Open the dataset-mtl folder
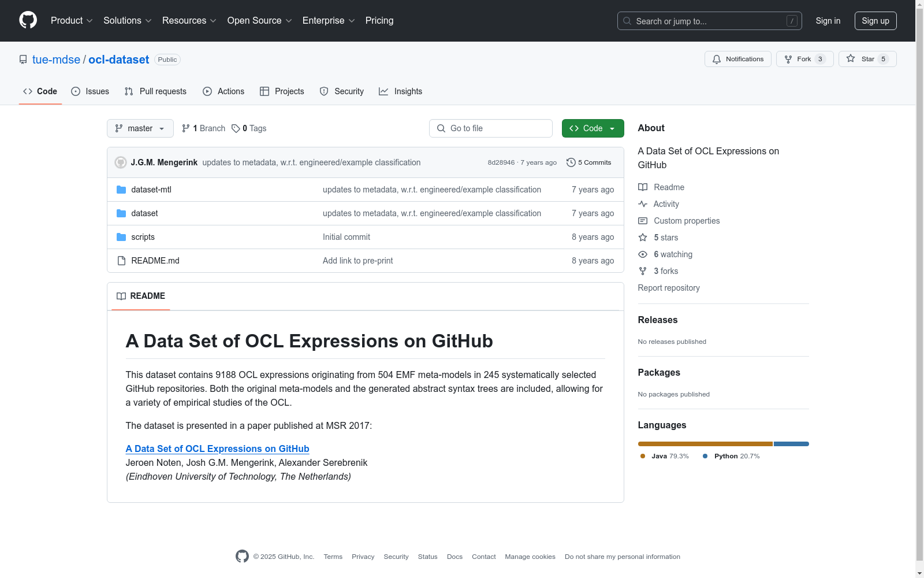Viewport: 924px width, 578px height. pos(151,190)
